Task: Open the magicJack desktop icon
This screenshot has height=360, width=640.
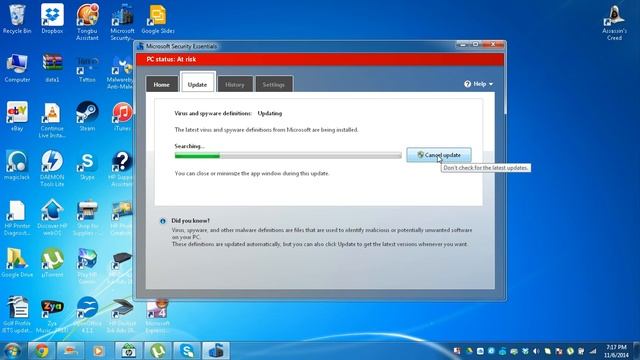Action: 17,165
